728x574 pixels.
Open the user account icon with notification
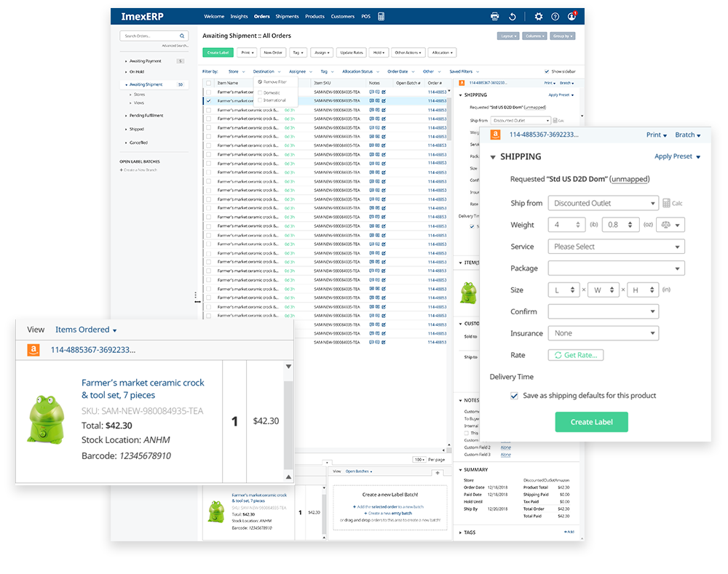[x=571, y=16]
